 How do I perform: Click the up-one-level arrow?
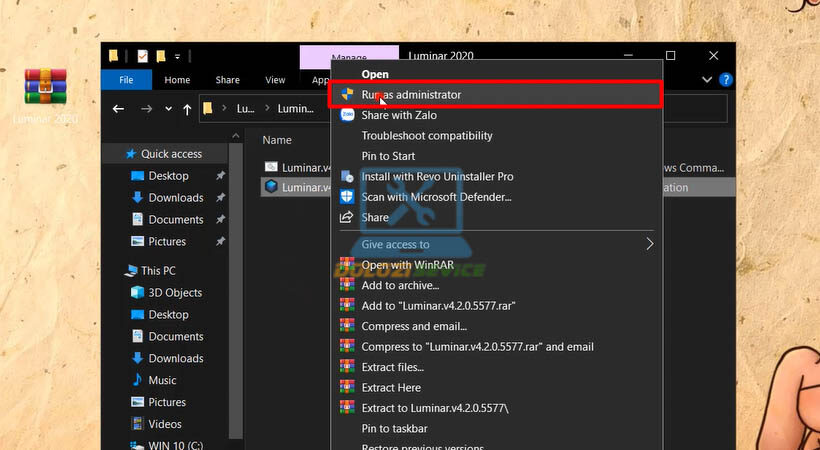[187, 108]
